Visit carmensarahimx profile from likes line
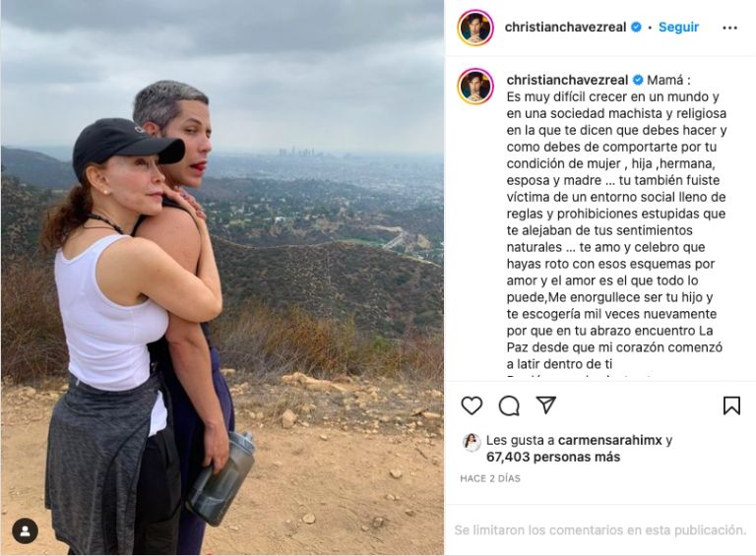This screenshot has height=556, width=756. 610,440
